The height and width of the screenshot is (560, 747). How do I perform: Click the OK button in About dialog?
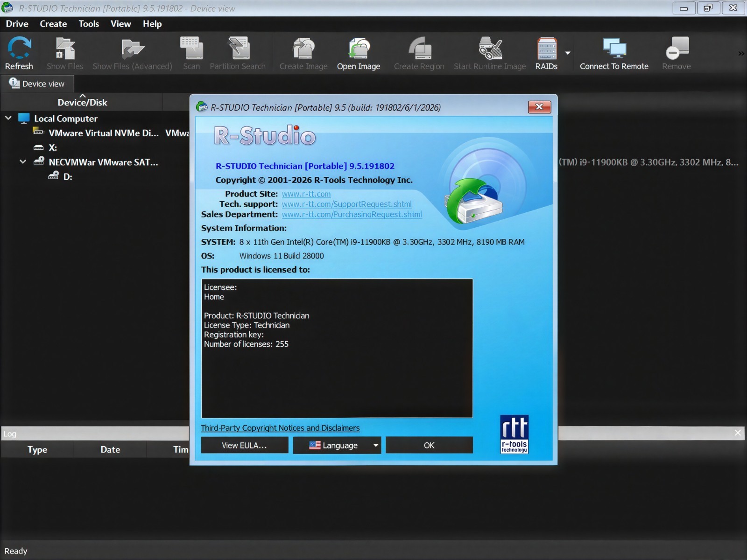click(429, 445)
